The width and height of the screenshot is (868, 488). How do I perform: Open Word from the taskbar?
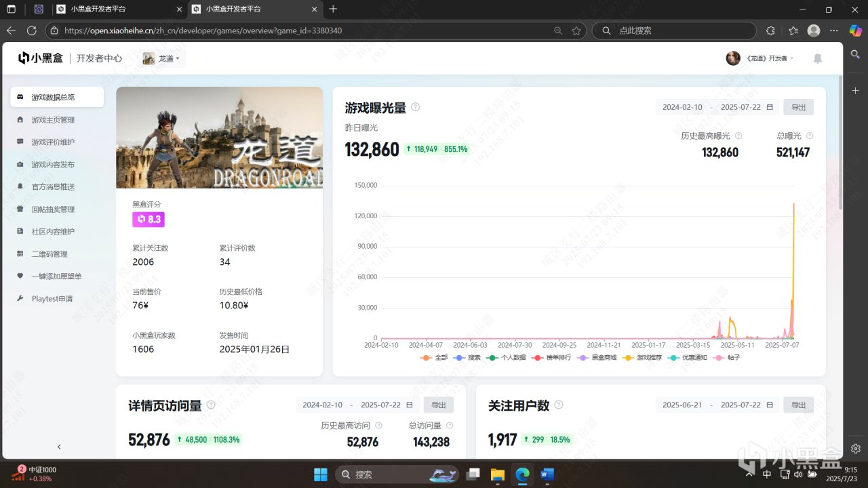point(547,474)
